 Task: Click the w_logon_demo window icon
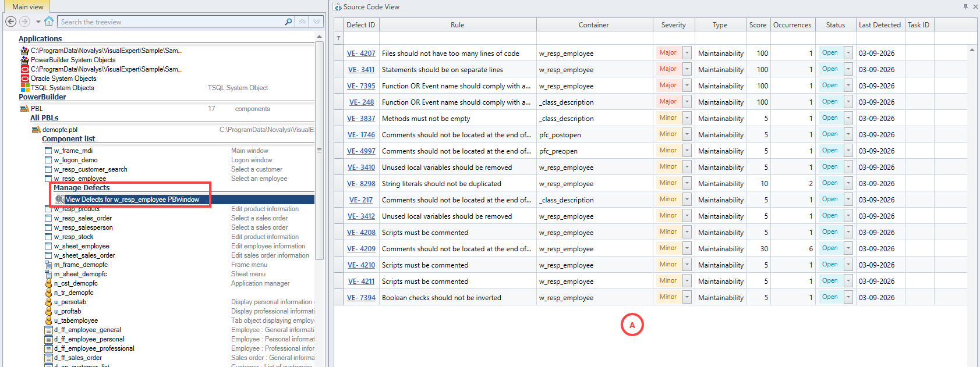(48, 160)
